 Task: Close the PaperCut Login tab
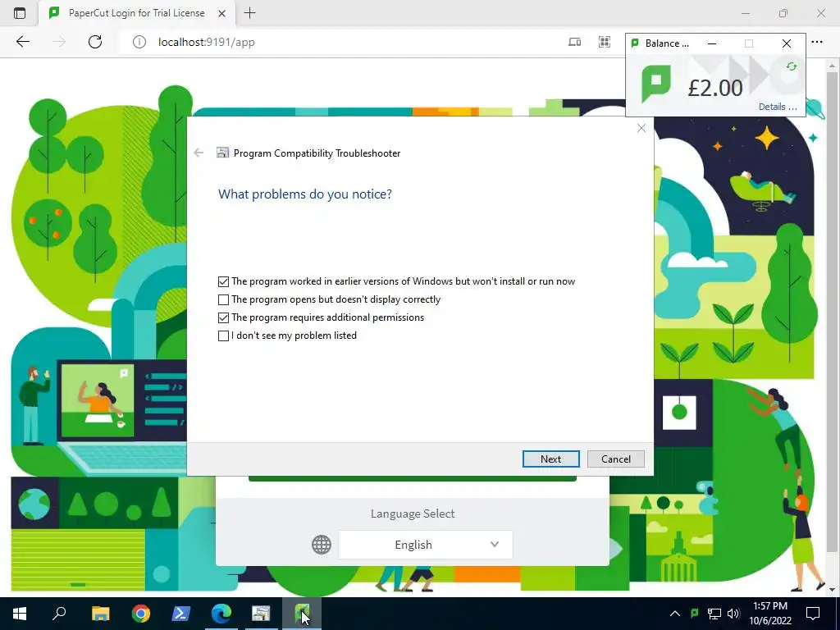point(221,13)
